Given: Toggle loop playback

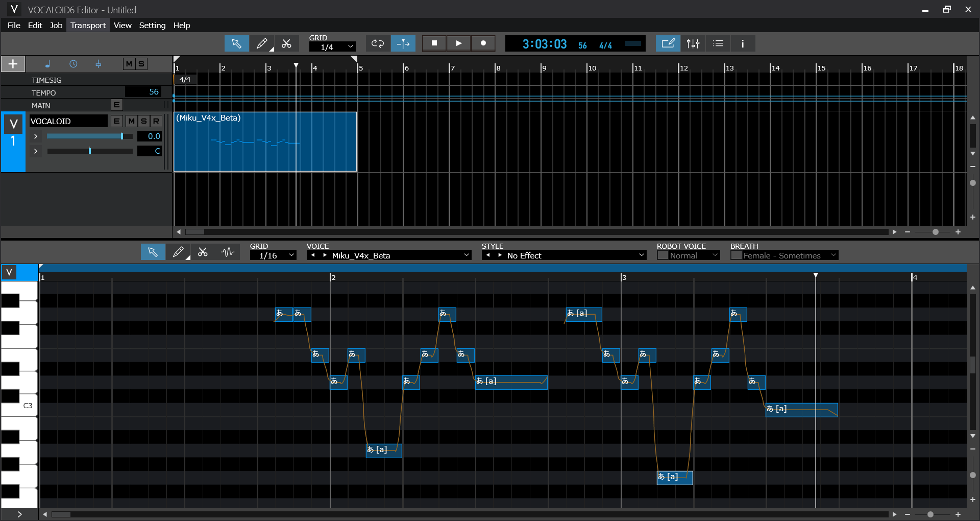Looking at the screenshot, I should 378,43.
